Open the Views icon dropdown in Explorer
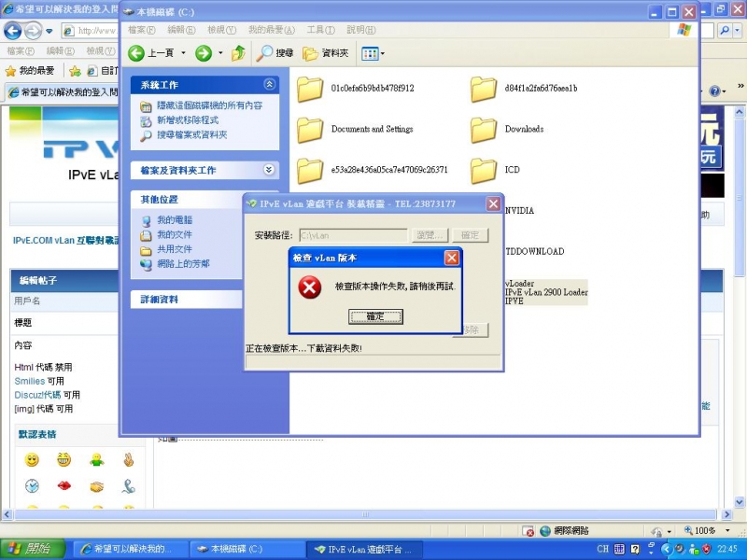The image size is (747, 560). 373,53
